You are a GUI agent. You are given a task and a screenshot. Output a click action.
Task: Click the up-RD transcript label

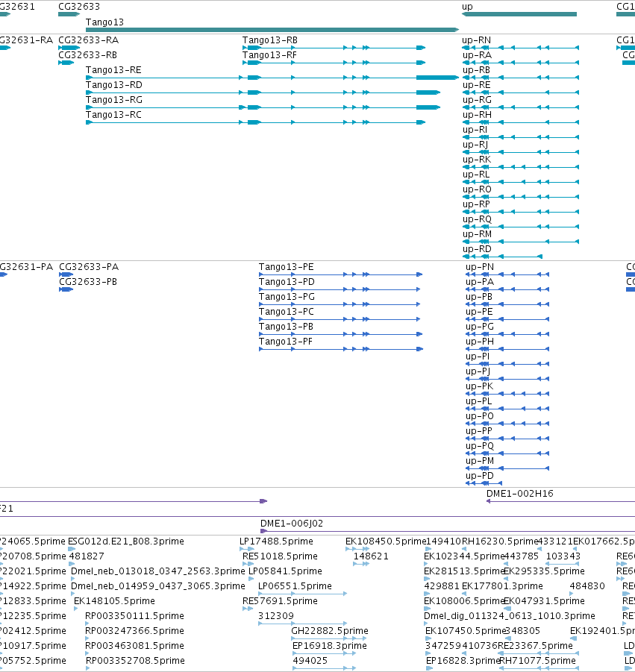477,249
